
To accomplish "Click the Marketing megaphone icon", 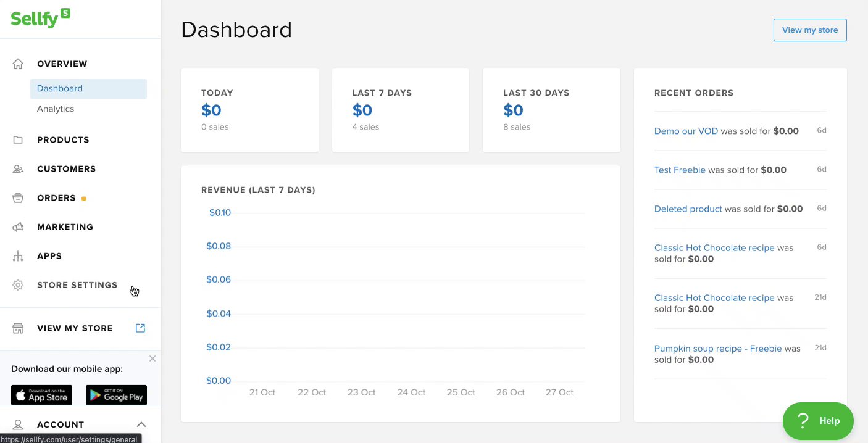I will click(18, 227).
